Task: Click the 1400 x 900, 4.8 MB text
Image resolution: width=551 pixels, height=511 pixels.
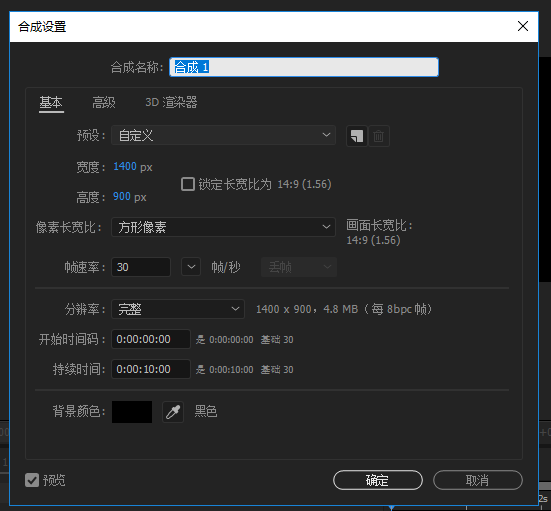Action: coord(344,309)
